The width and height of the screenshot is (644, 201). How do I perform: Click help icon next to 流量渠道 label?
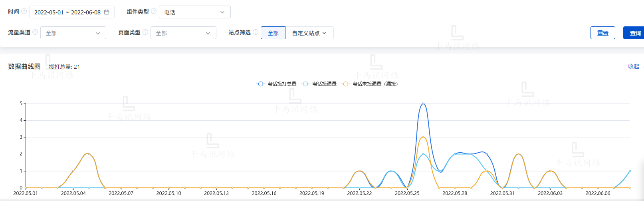[x=35, y=32]
